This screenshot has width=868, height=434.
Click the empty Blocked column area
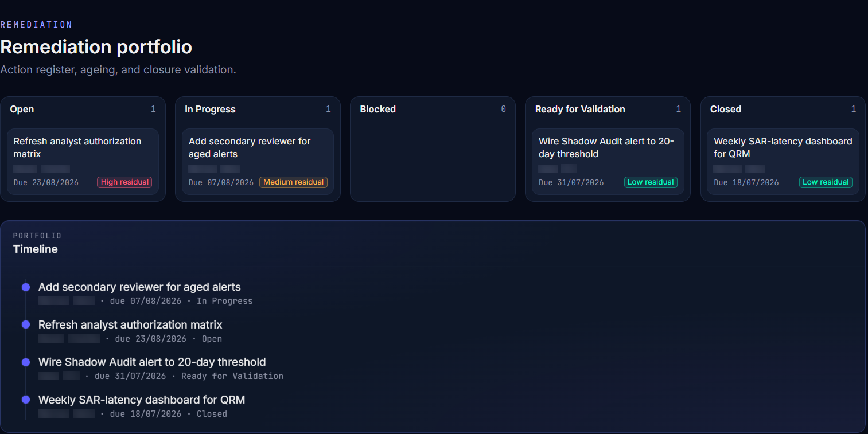tap(433, 162)
